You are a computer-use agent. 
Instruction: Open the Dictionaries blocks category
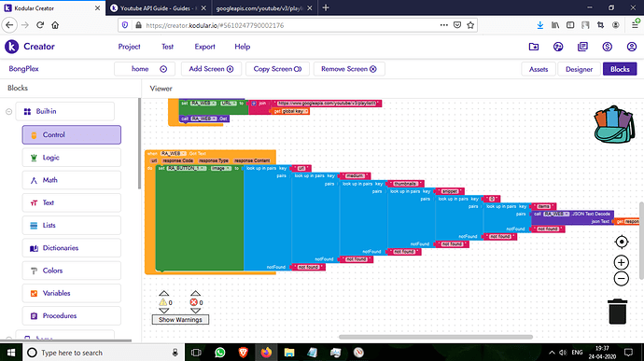click(x=72, y=247)
